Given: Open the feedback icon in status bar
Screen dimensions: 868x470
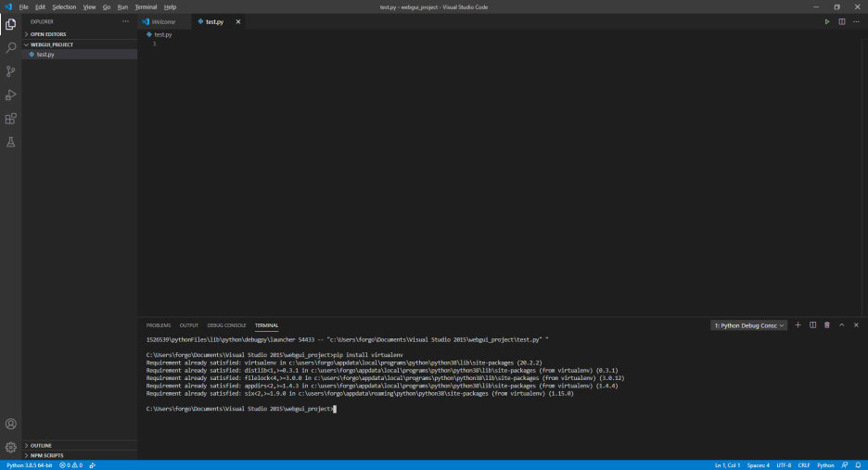Looking at the screenshot, I should pos(844,465).
